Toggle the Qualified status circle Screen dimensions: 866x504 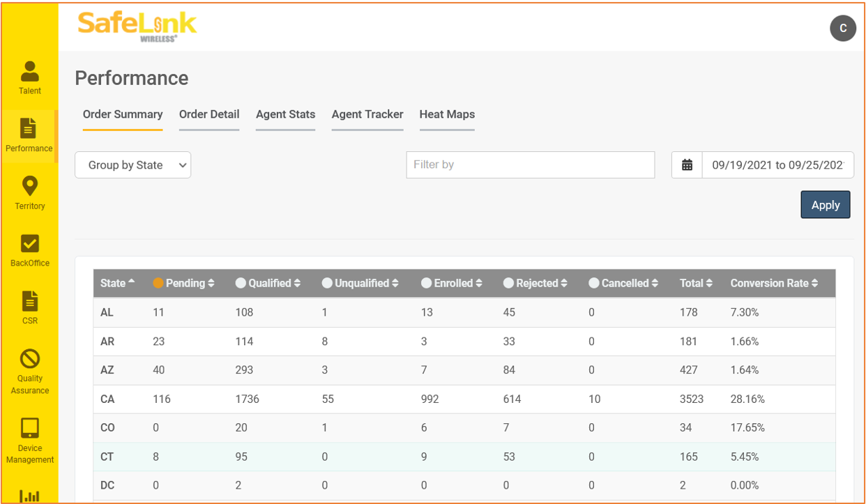click(241, 283)
